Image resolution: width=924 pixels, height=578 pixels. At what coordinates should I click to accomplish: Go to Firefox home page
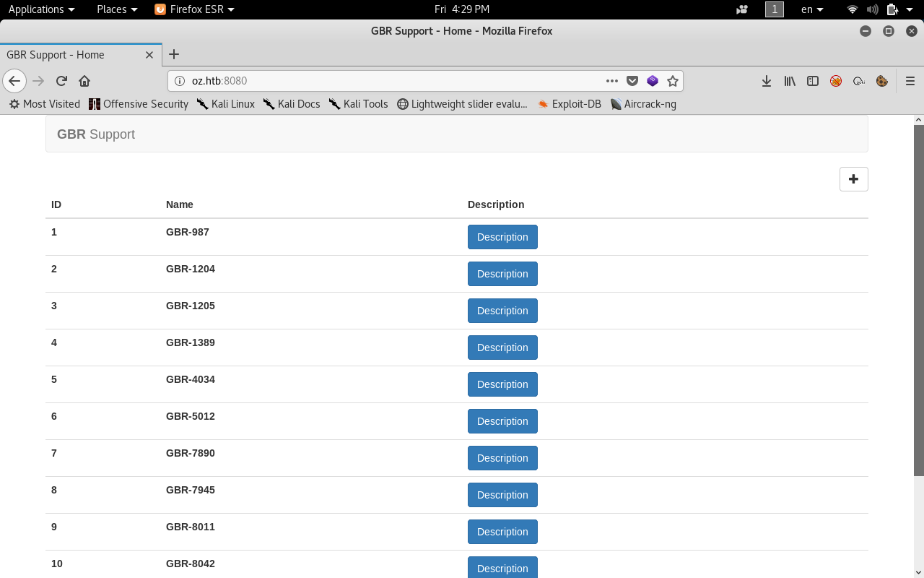84,81
